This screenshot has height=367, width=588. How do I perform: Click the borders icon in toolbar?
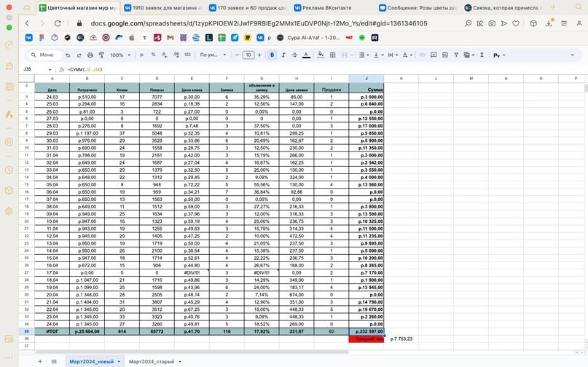[x=332, y=55]
